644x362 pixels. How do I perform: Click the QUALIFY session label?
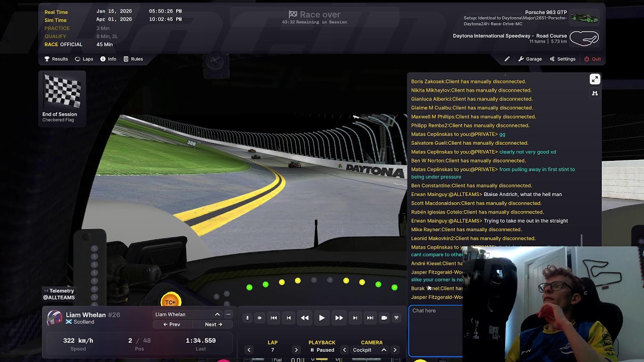tap(55, 36)
